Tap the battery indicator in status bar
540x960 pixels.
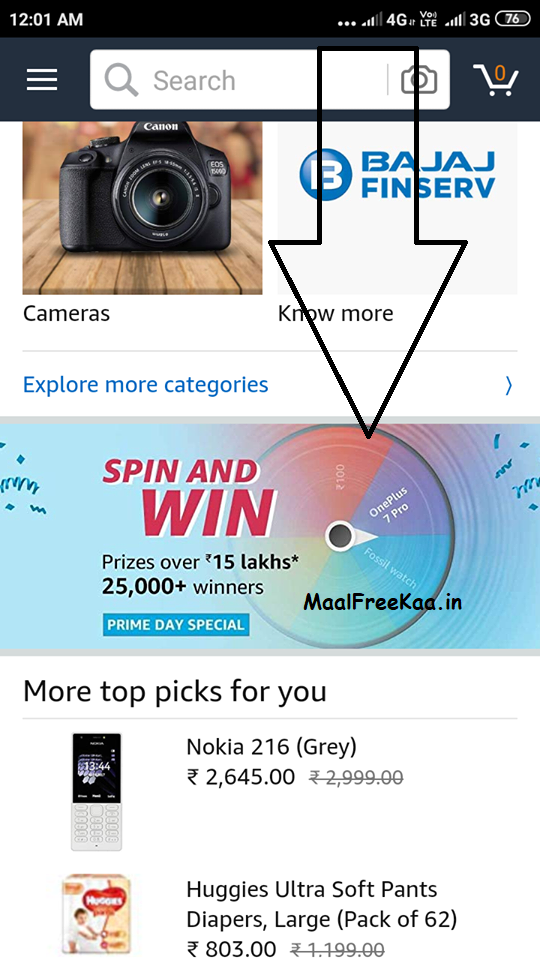coord(512,19)
